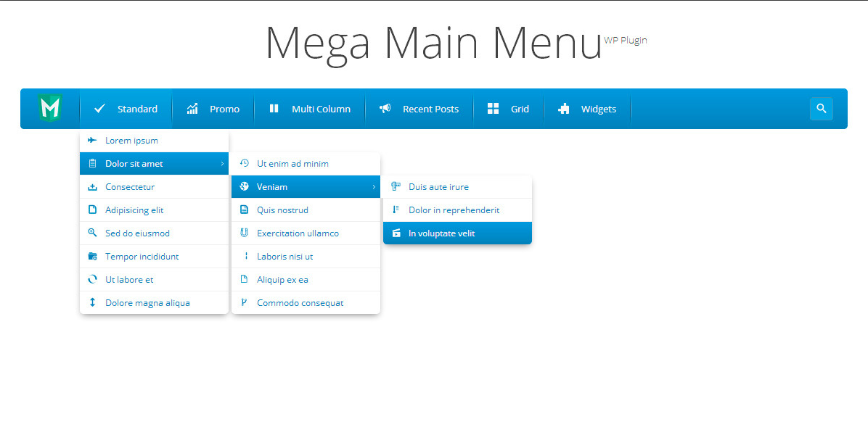Open the Promo menu

tap(213, 109)
